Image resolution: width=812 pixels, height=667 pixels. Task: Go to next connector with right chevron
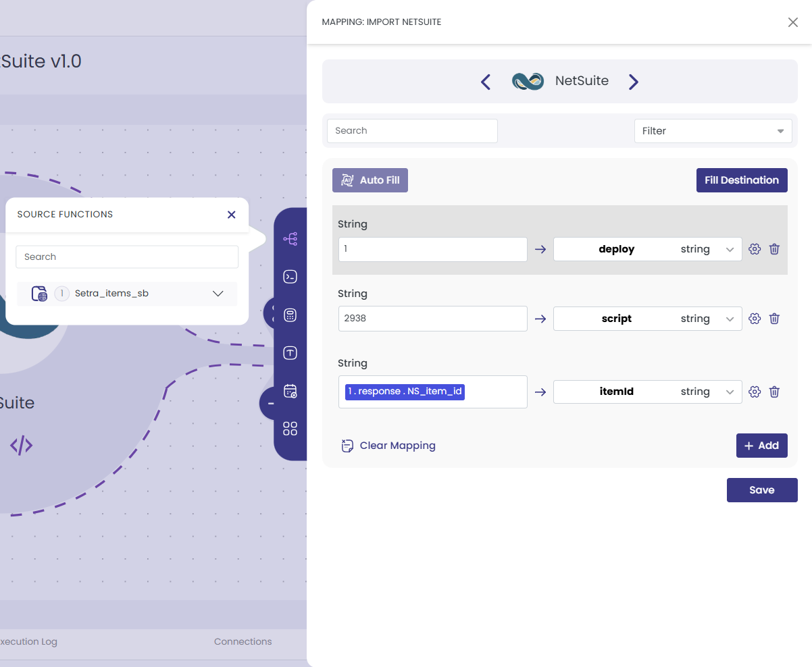pos(633,82)
